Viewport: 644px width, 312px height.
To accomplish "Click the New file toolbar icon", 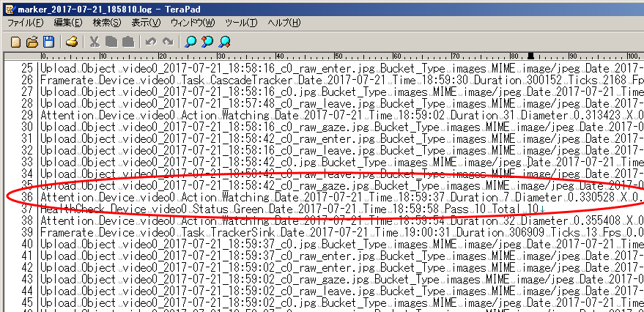I will (x=15, y=42).
